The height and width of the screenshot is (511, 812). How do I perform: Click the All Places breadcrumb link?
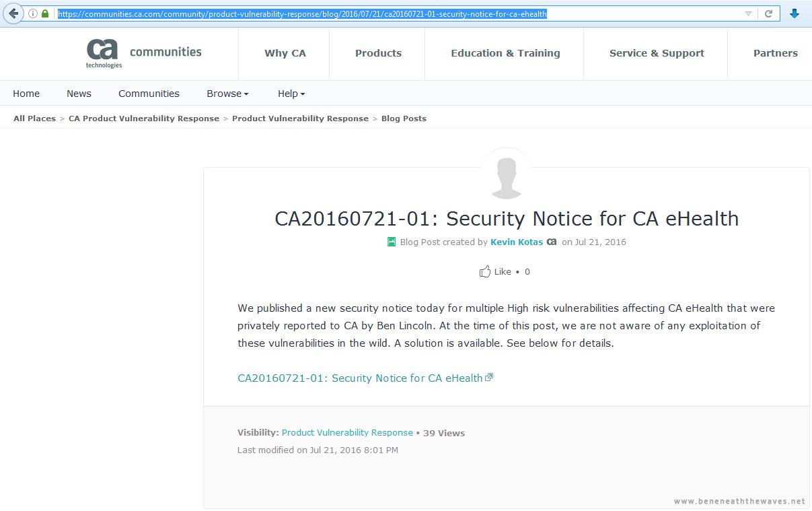pos(34,118)
